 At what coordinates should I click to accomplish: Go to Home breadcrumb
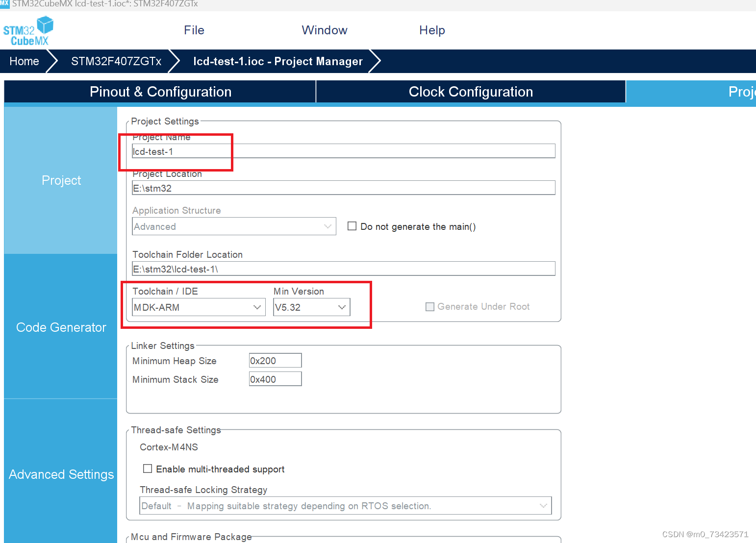click(25, 61)
